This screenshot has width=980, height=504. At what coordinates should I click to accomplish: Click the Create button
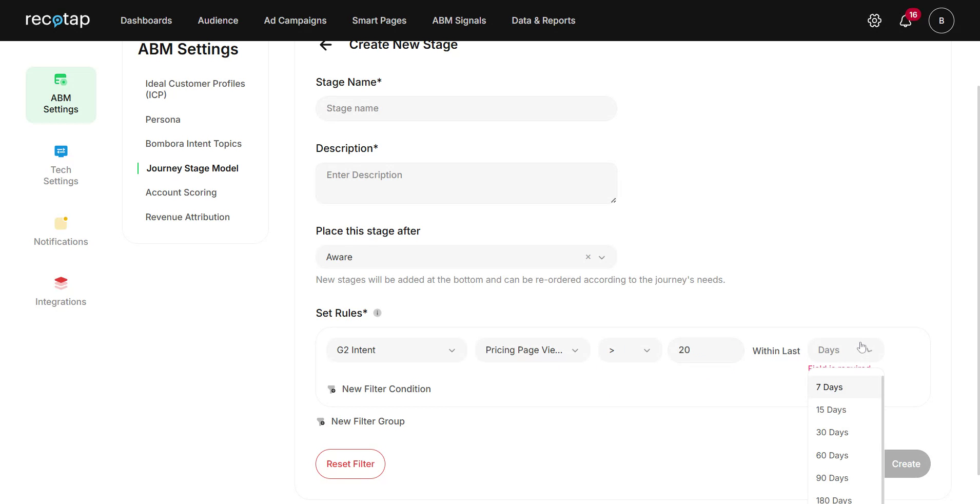(x=906, y=463)
